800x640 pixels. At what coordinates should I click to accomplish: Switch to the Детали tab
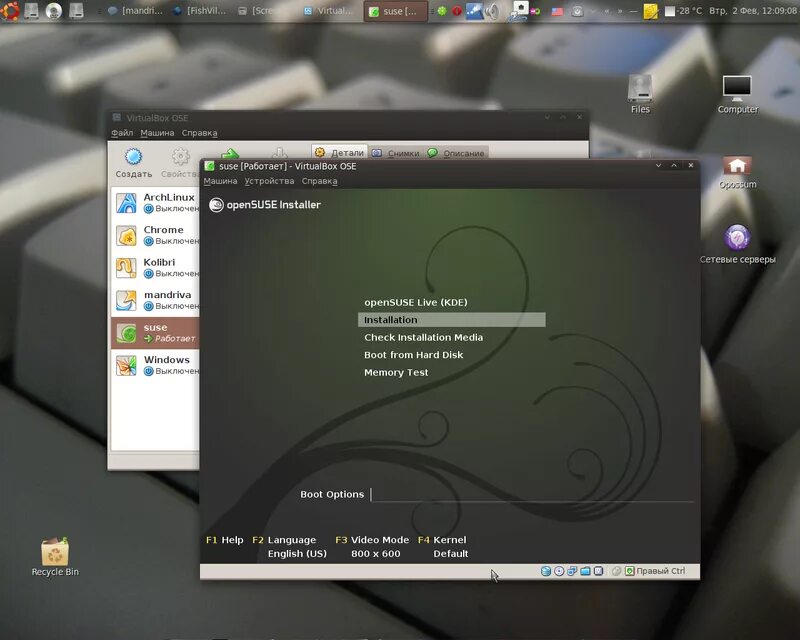point(340,152)
